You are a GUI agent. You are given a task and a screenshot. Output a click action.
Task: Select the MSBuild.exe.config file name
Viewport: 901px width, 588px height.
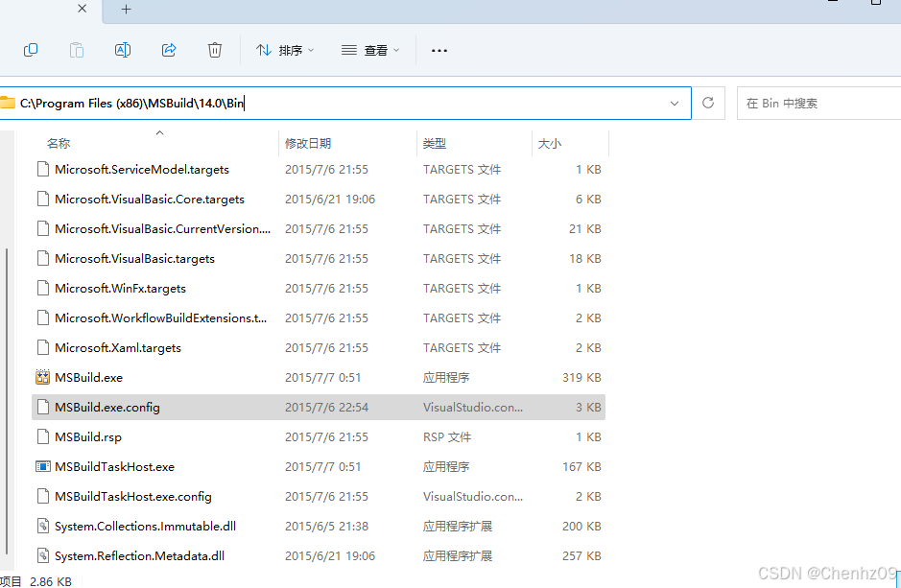pyautogui.click(x=107, y=408)
